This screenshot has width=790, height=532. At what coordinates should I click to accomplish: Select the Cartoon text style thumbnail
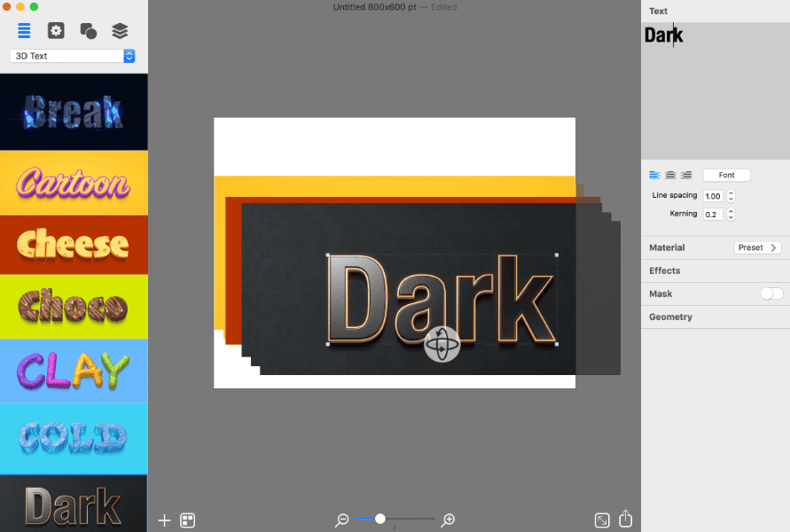click(74, 183)
